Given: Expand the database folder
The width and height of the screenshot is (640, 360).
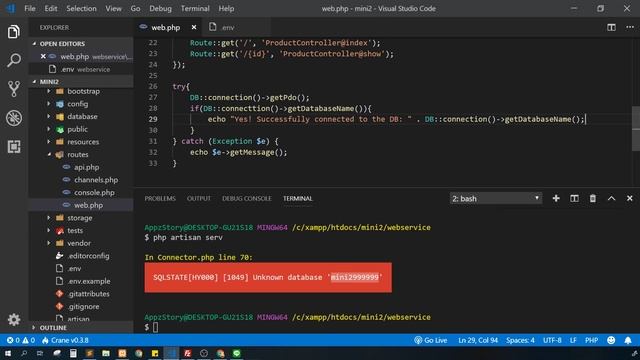Looking at the screenshot, I should click(x=82, y=116).
